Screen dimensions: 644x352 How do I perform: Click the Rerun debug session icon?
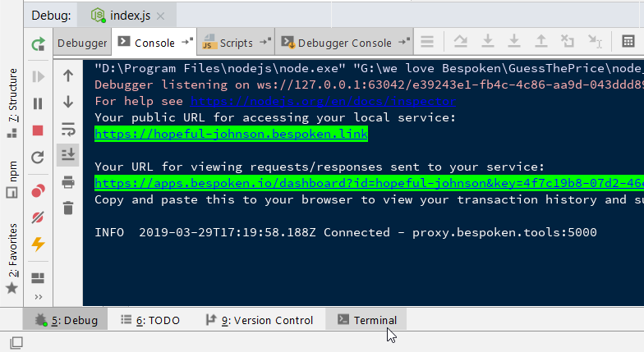pos(38,44)
